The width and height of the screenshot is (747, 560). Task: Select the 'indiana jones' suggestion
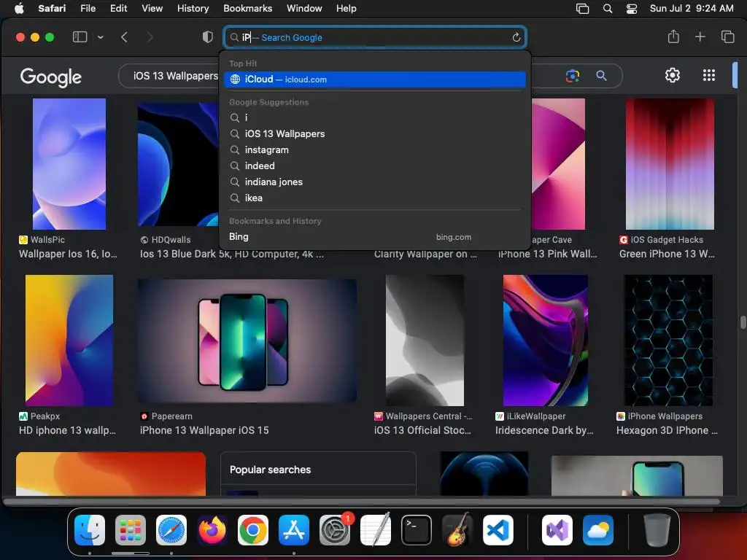375,182
